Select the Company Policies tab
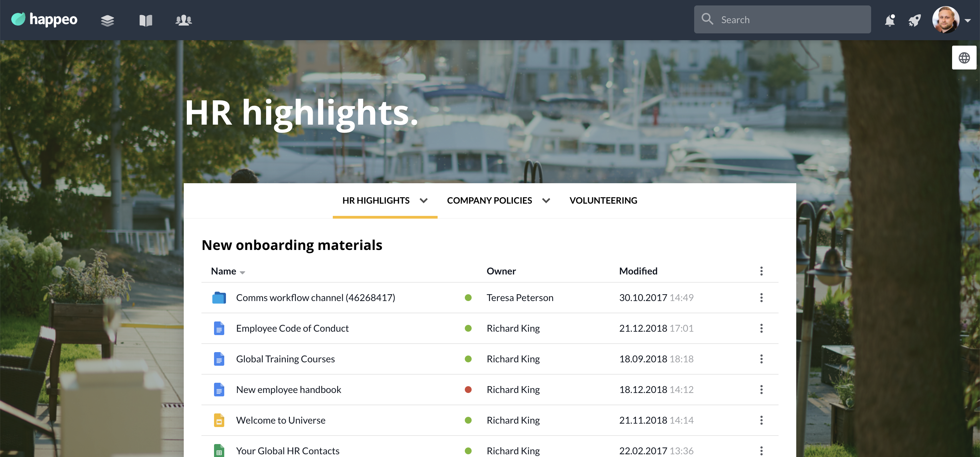 point(489,200)
